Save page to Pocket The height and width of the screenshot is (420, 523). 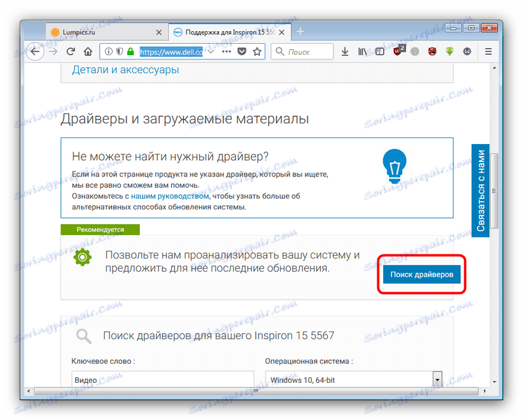242,52
